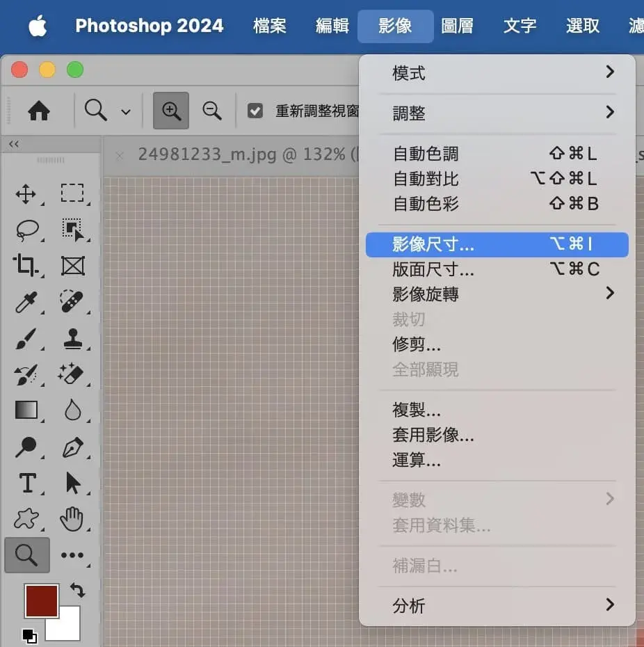Choose 自動色調 menu item
The image size is (644, 647).
pyautogui.click(x=497, y=154)
